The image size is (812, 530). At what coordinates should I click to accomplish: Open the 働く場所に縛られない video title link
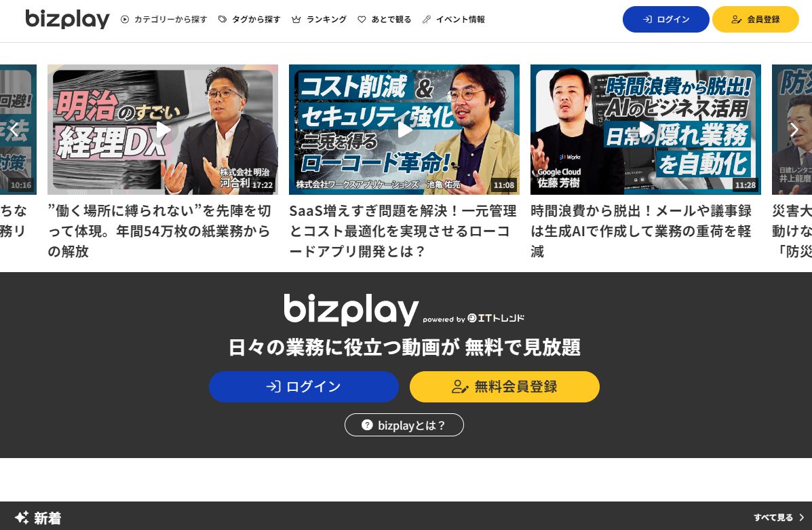click(x=159, y=231)
